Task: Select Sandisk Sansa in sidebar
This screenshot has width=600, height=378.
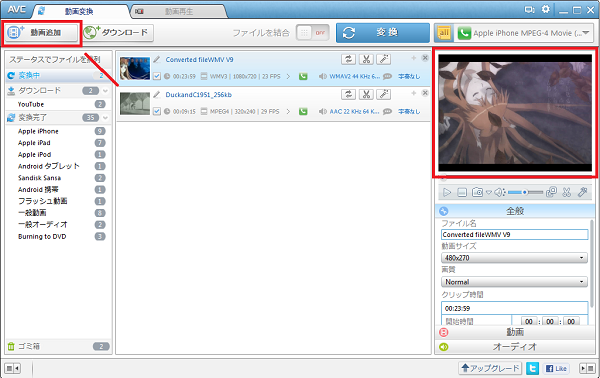Action: click(x=39, y=178)
